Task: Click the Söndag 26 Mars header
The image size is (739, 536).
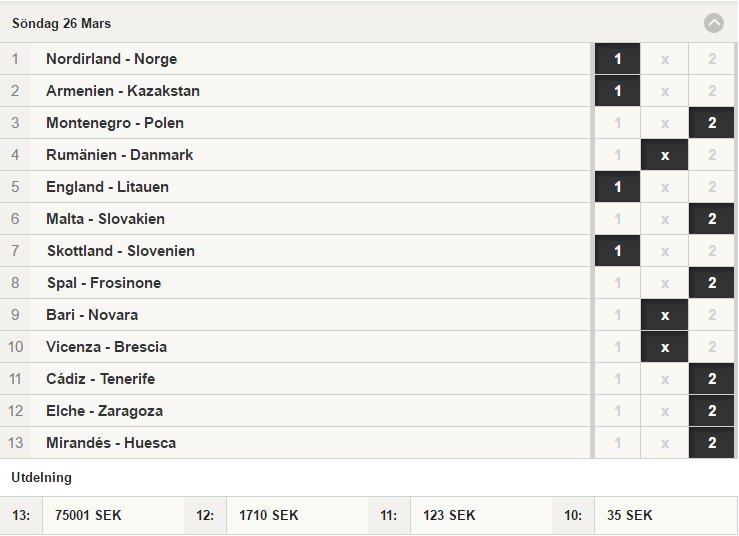Action: pos(61,24)
